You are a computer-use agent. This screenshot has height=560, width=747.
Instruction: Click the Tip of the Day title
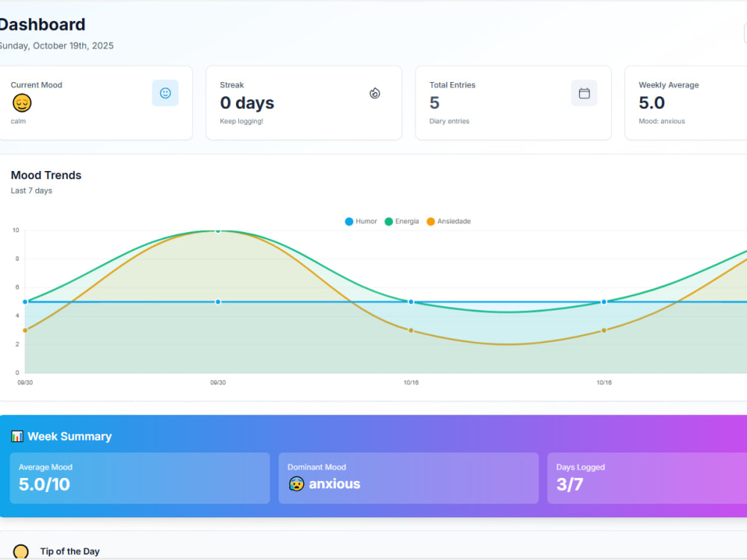coord(69,552)
